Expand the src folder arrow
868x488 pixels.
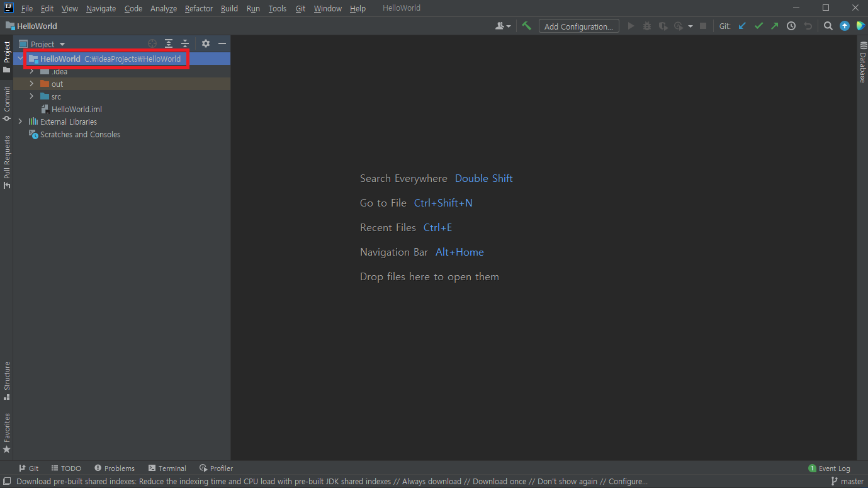coord(31,96)
